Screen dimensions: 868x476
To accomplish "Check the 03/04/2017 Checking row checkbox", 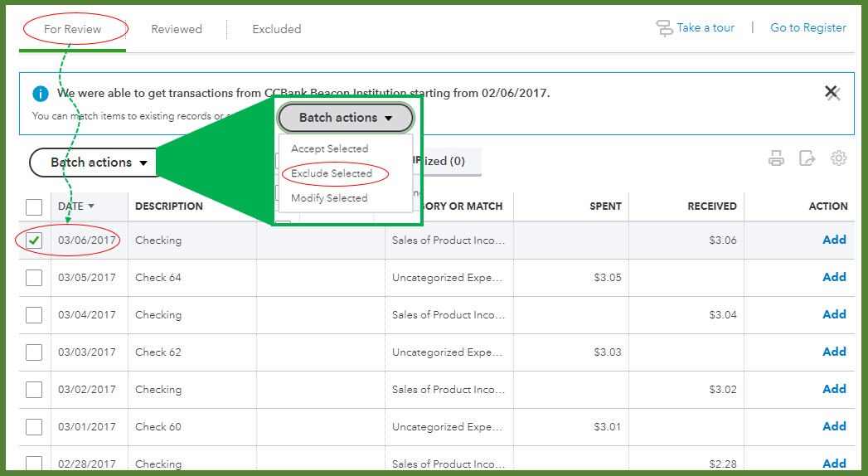I will pyautogui.click(x=34, y=315).
